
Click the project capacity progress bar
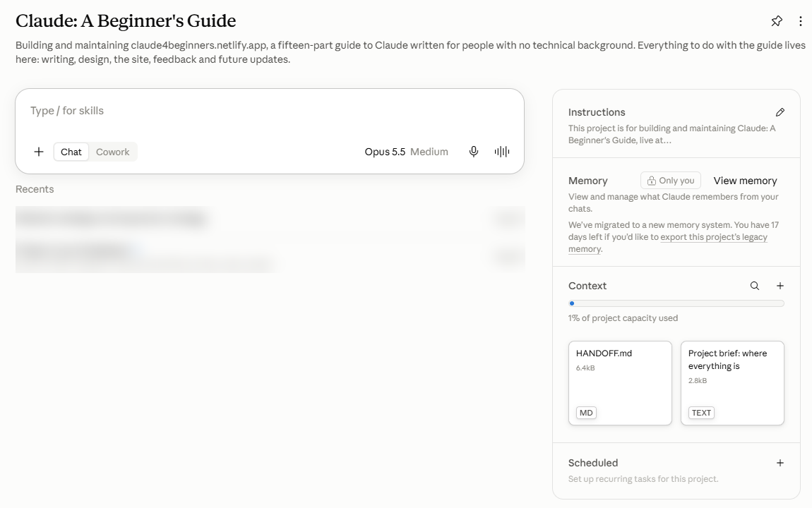click(676, 303)
